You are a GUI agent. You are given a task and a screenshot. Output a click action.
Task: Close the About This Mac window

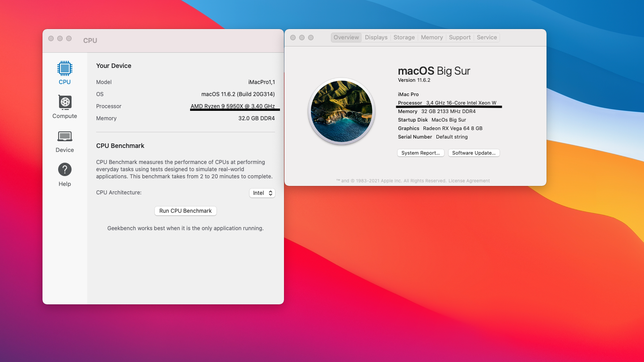pos(293,38)
